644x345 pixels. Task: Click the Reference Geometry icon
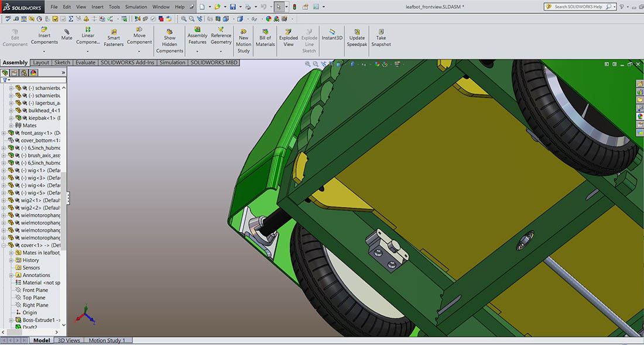coord(221,30)
